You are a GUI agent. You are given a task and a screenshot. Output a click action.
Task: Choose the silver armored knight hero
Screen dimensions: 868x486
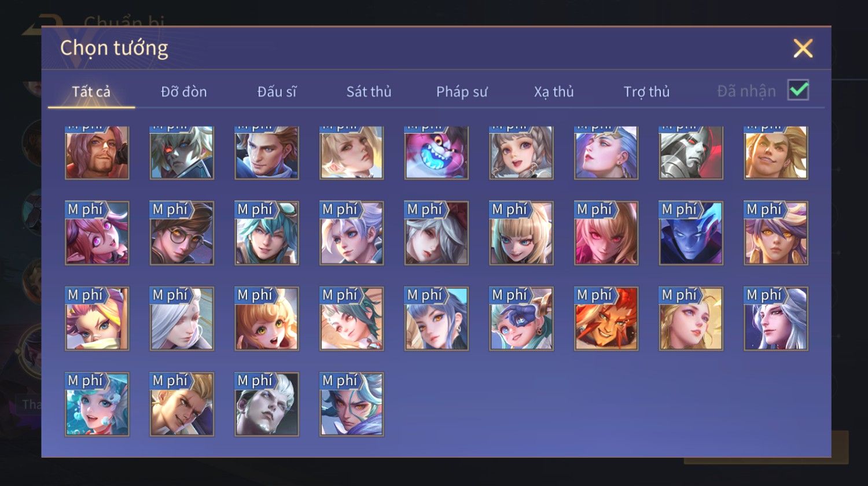pos(691,153)
